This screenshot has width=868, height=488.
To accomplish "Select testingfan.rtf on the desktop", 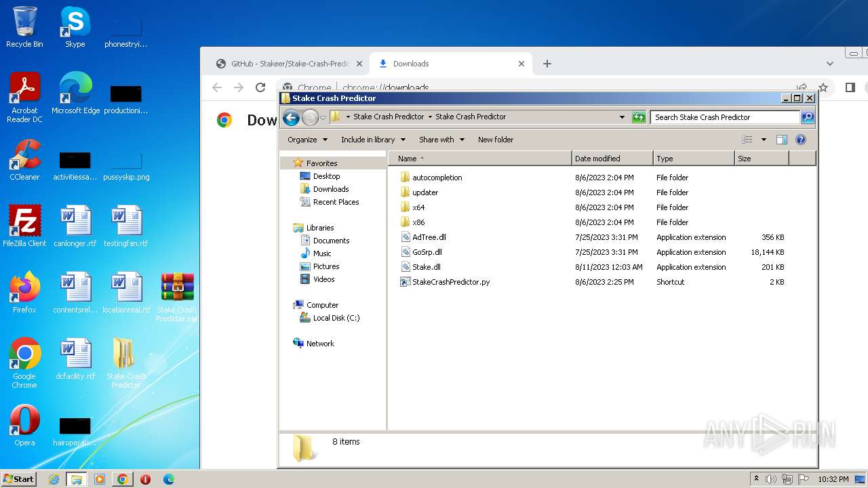I will 125,226.
